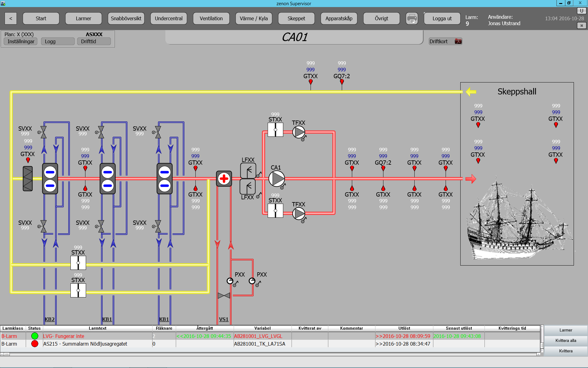Screen dimensions: 588x368
Task: Click the left PXX pump symbol
Action: click(230, 281)
